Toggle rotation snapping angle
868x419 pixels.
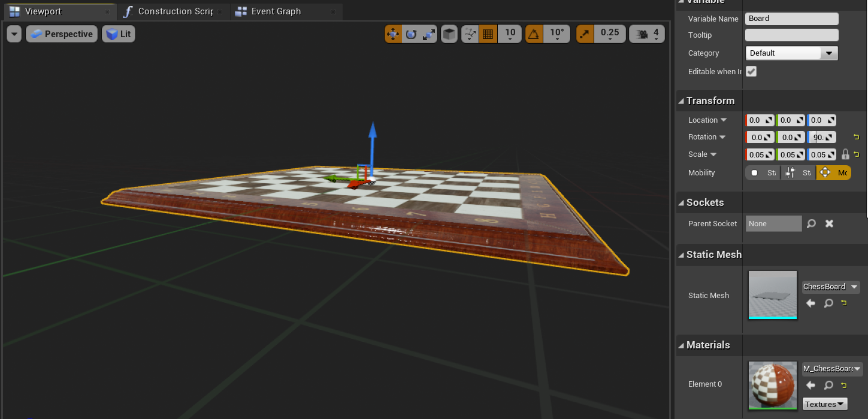(x=533, y=34)
